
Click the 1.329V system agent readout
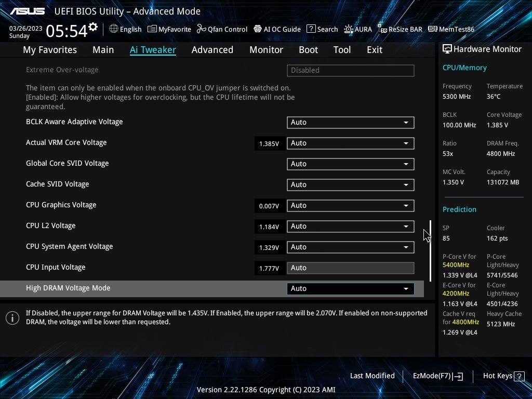pyautogui.click(x=269, y=248)
